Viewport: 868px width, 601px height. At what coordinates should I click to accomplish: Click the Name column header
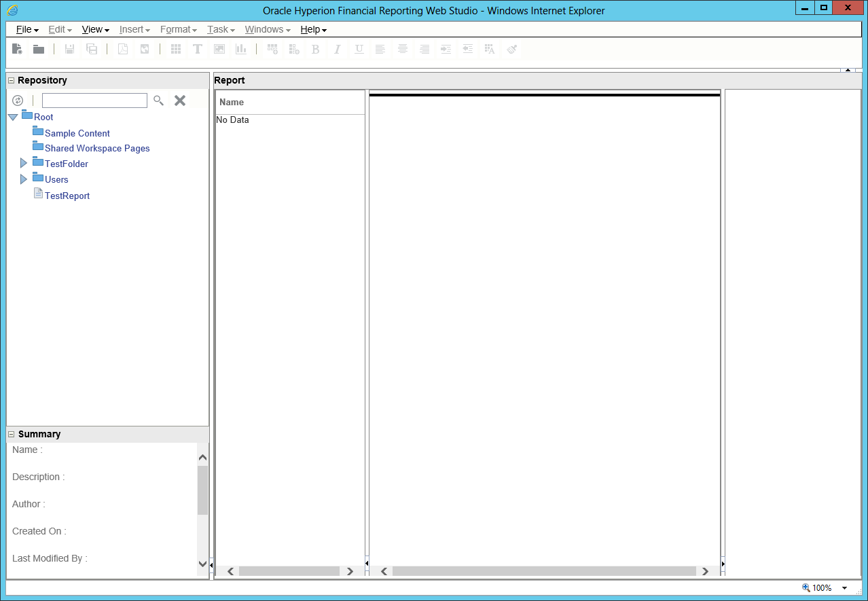coord(290,102)
